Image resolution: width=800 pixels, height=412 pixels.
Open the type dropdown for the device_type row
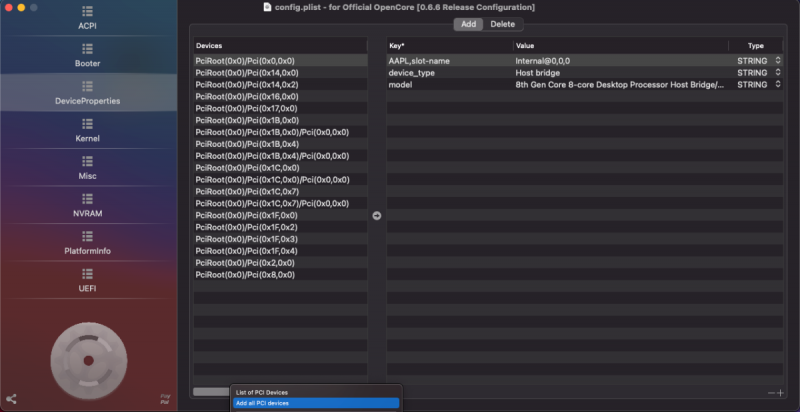click(778, 72)
